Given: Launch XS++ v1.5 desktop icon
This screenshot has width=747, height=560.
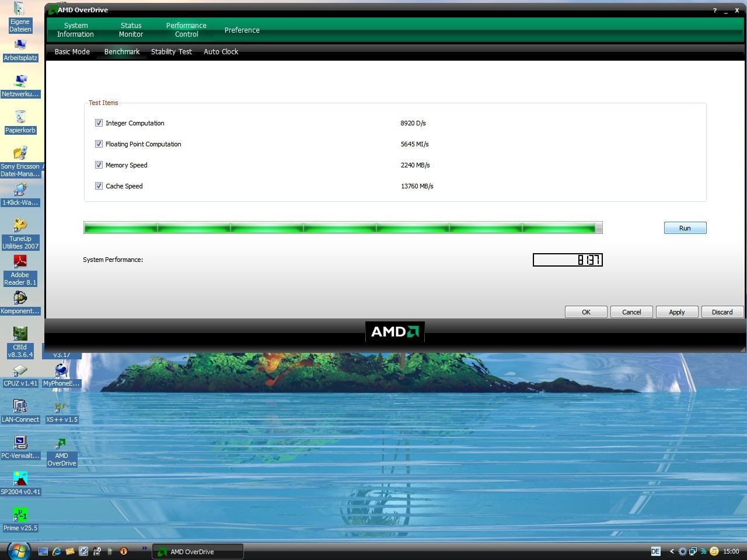Looking at the screenshot, I should [x=61, y=412].
